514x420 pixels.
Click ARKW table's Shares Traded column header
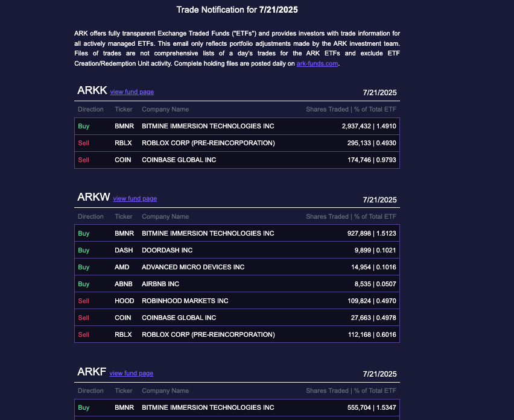pyautogui.click(x=326, y=216)
